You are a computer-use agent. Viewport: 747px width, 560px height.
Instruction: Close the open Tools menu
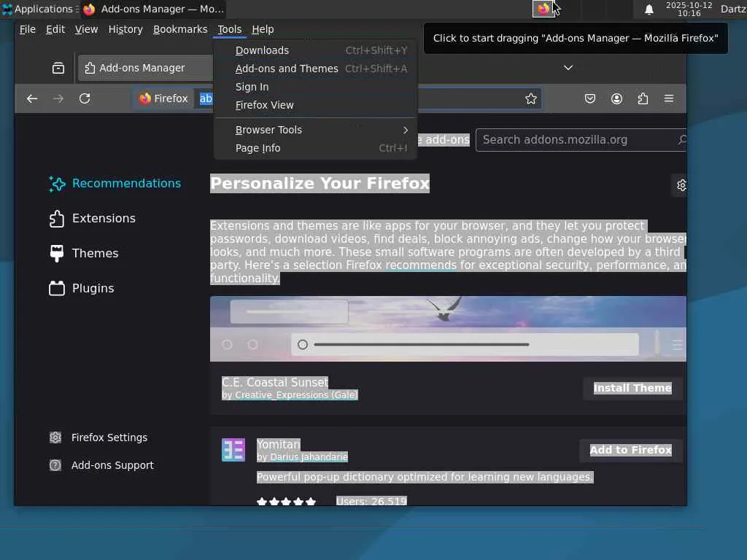point(230,29)
